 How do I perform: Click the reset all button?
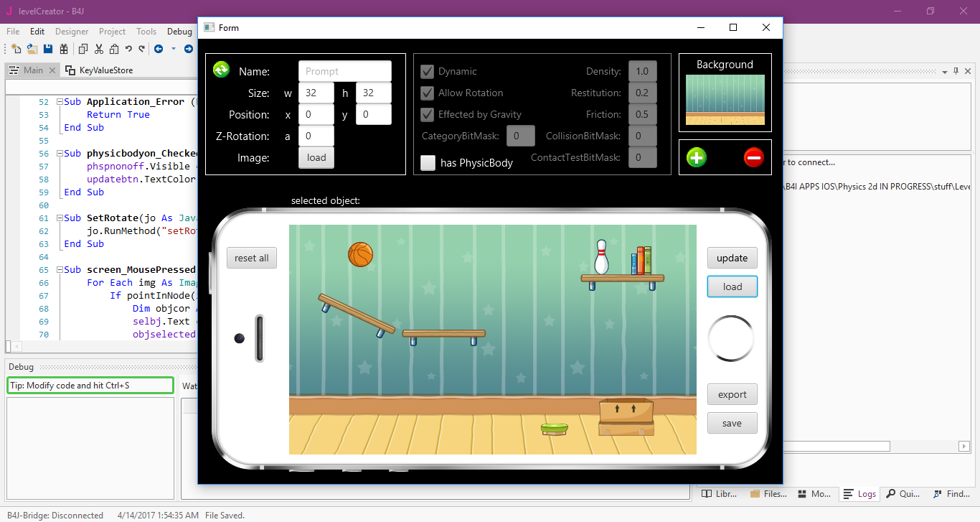pos(252,258)
